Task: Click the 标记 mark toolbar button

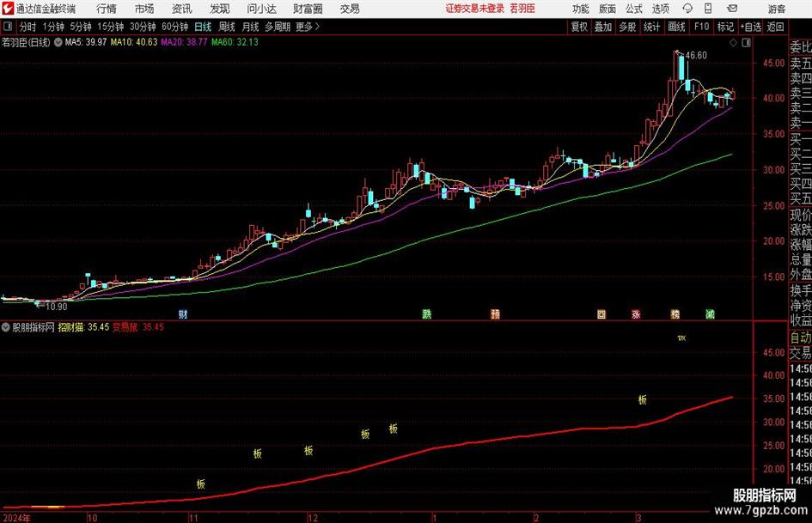Action: [x=725, y=27]
